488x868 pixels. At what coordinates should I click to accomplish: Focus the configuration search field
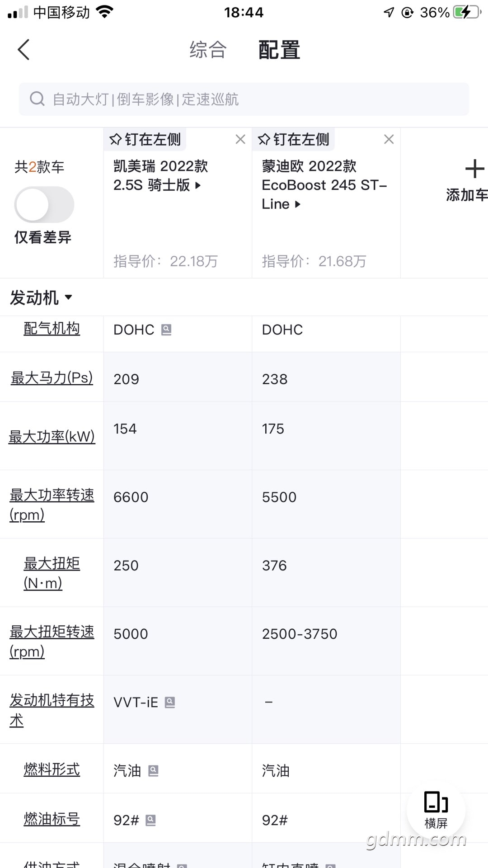[x=244, y=99]
